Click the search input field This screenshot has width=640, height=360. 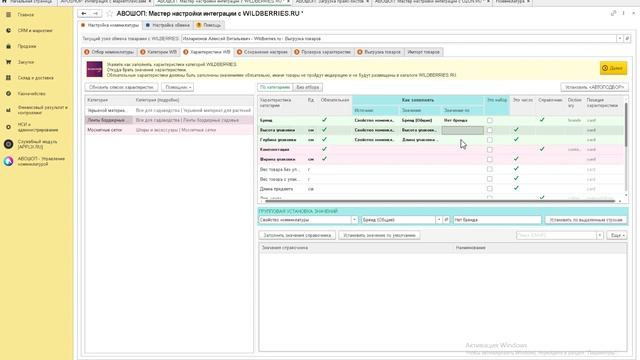click(556, 236)
